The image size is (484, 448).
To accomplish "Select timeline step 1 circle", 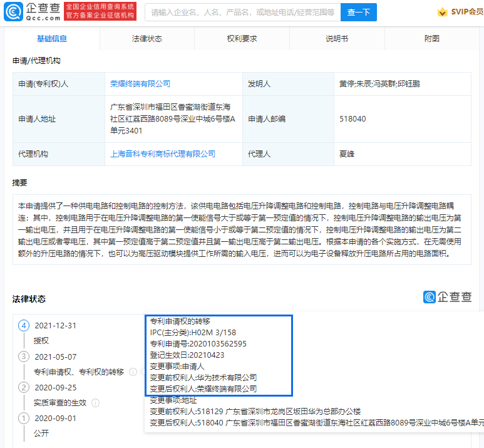I will pos(24,418).
